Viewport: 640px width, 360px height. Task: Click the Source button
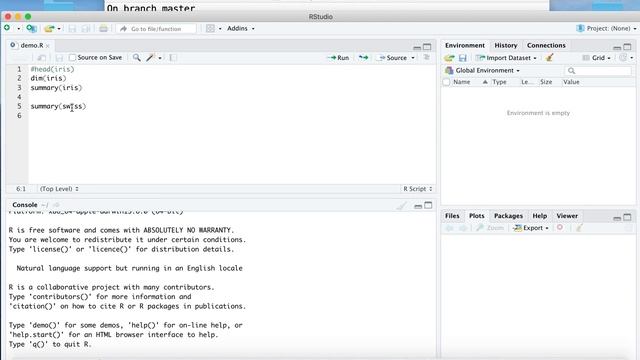[393, 58]
